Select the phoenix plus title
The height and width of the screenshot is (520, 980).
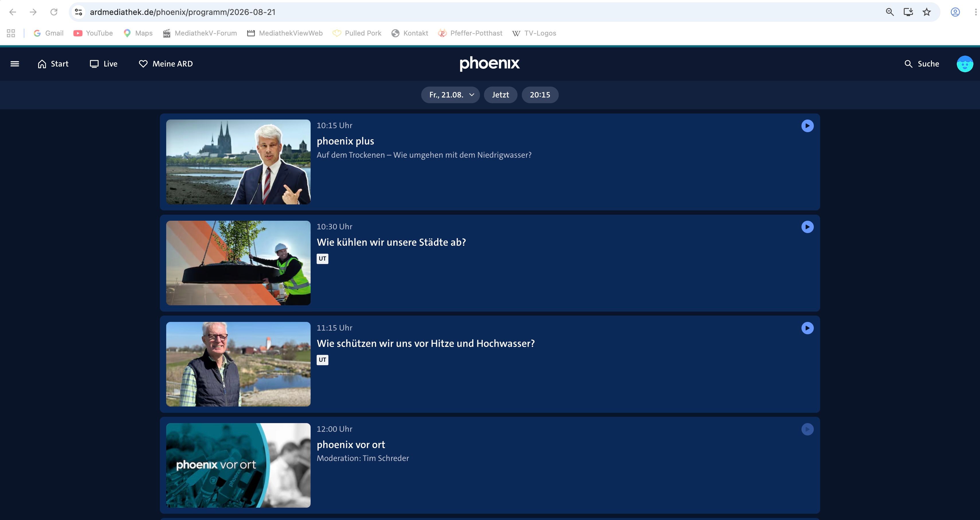pos(345,141)
